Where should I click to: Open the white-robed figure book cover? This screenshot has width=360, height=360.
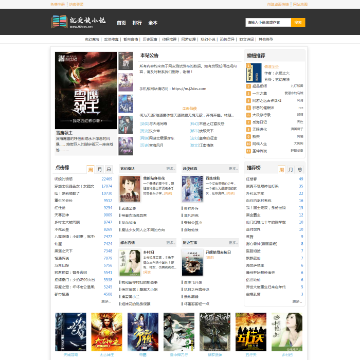pyautogui.click(x=192, y=189)
